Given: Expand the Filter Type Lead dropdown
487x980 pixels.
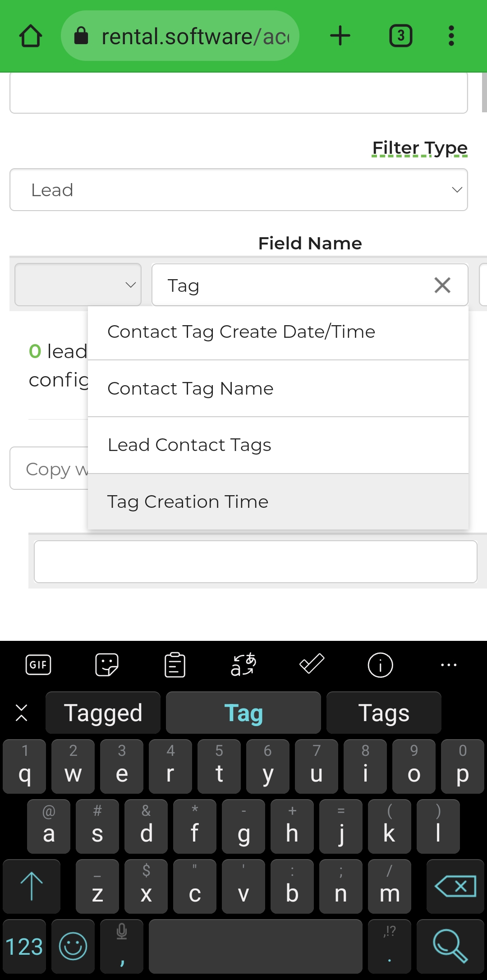Looking at the screenshot, I should click(239, 190).
